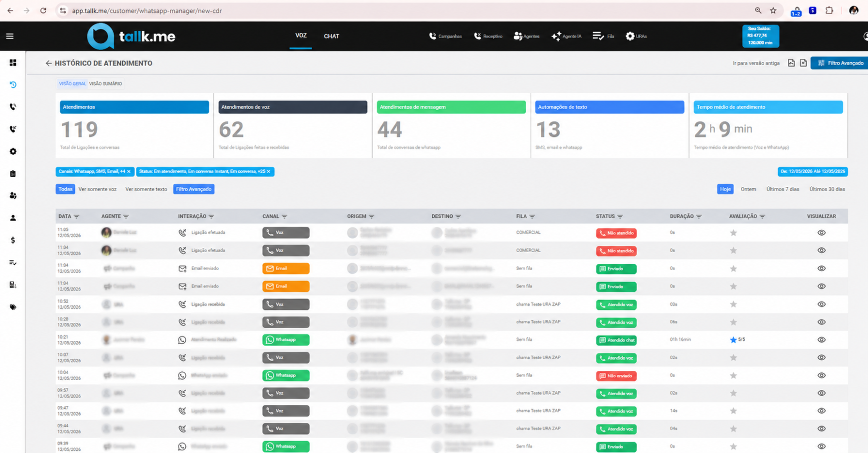
Task: Bookmark this page with star icon
Action: coord(773,10)
